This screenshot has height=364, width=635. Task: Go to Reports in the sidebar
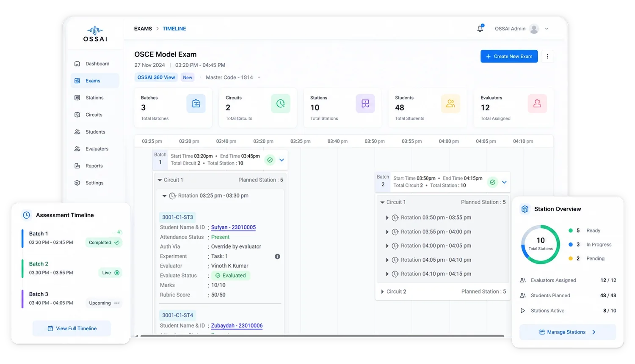pos(95,166)
